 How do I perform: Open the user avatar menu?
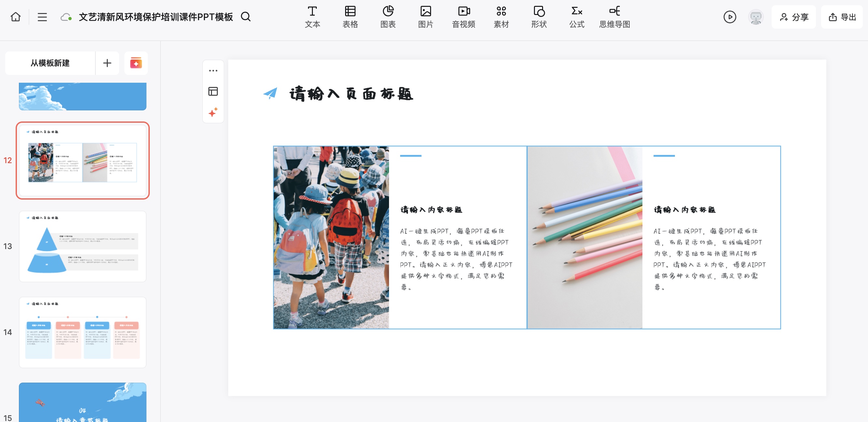tap(756, 17)
